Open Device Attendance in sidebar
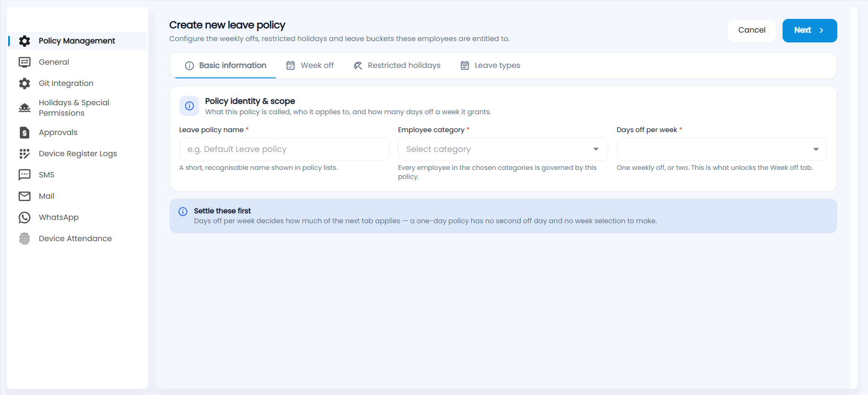The width and height of the screenshot is (868, 395). [x=77, y=239]
